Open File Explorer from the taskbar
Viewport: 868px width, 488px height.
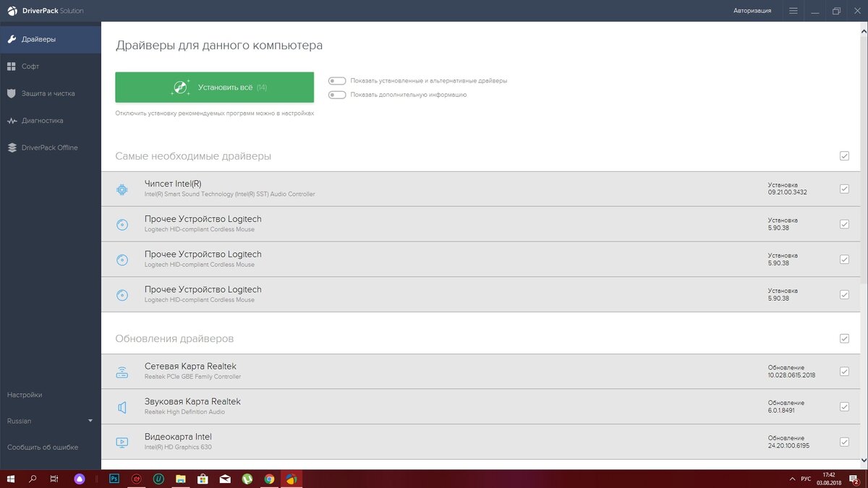[181, 479]
